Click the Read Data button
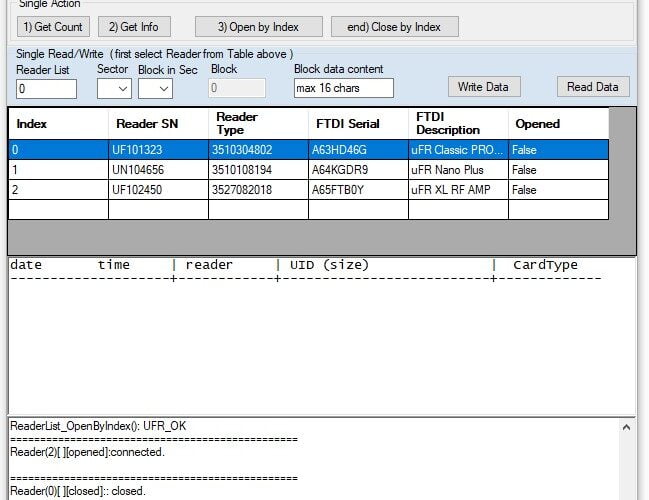 (x=593, y=87)
